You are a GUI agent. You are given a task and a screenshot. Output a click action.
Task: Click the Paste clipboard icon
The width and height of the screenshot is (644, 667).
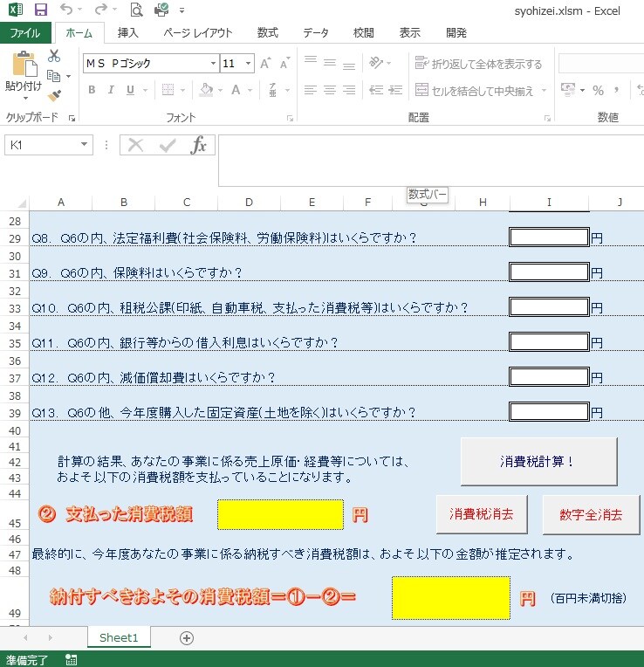24,64
